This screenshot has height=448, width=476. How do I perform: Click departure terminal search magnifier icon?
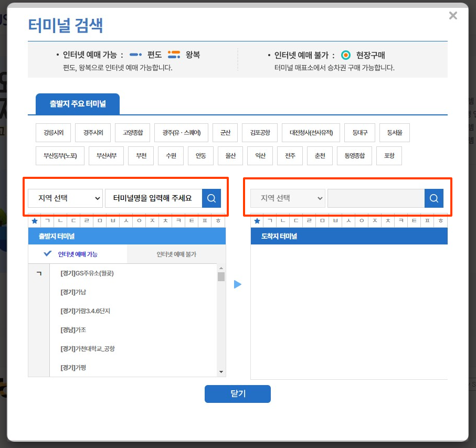click(x=211, y=198)
